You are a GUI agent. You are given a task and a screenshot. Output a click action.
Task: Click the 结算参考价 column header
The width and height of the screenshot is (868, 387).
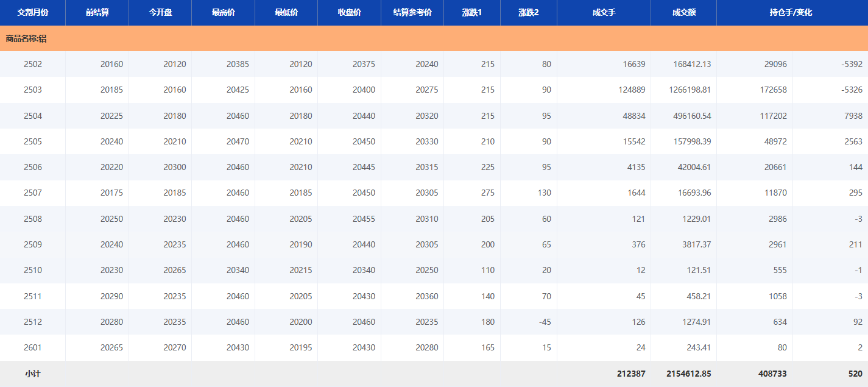coord(412,12)
